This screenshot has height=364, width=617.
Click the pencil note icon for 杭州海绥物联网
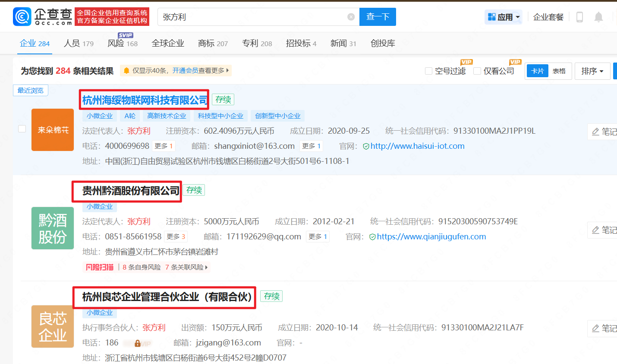[596, 132]
